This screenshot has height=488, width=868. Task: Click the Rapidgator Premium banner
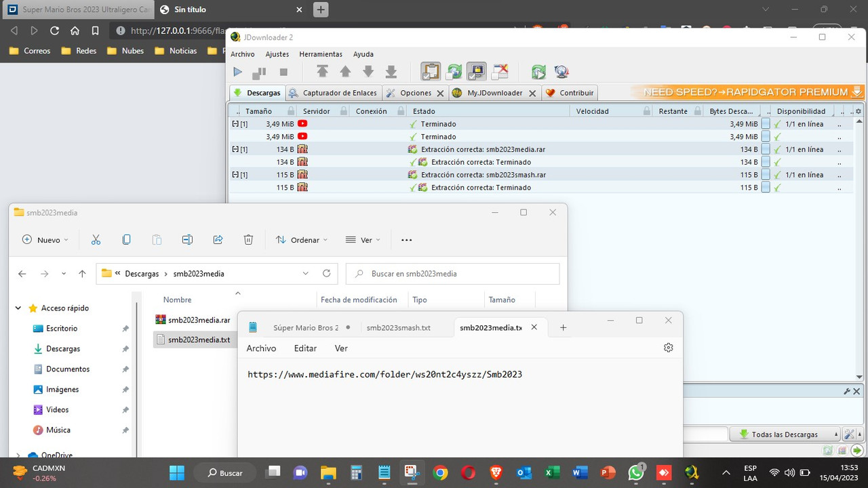(747, 92)
